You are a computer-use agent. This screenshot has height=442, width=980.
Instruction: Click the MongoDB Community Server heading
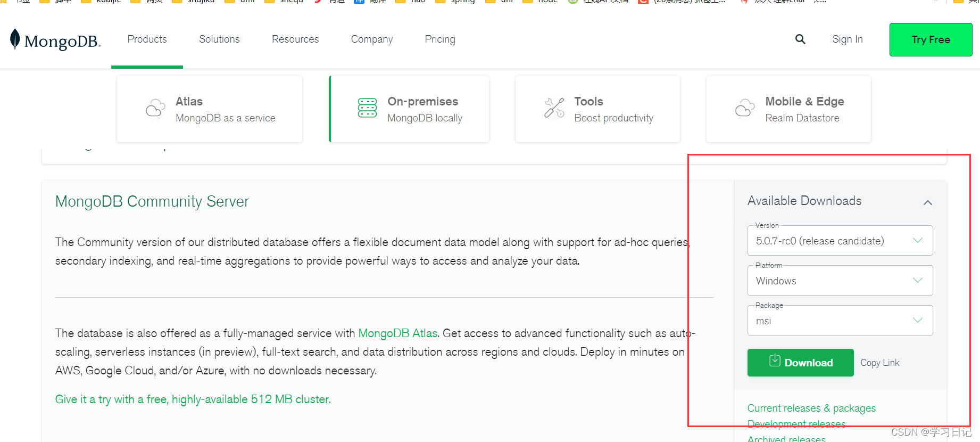[152, 201]
